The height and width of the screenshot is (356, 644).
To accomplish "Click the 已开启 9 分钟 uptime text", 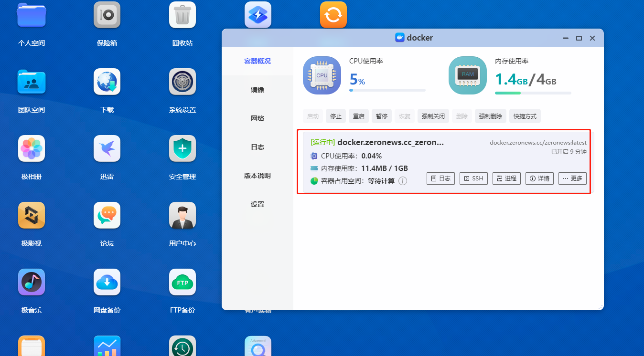I will (569, 152).
